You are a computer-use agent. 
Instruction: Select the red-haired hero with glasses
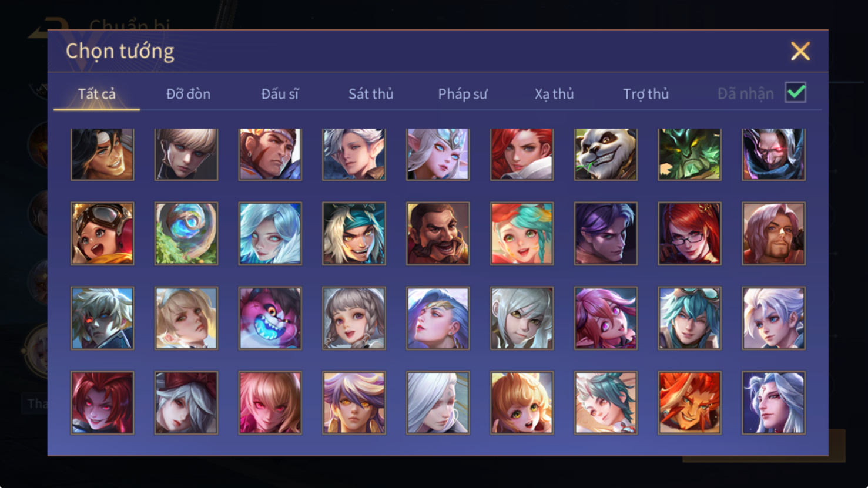tap(689, 234)
